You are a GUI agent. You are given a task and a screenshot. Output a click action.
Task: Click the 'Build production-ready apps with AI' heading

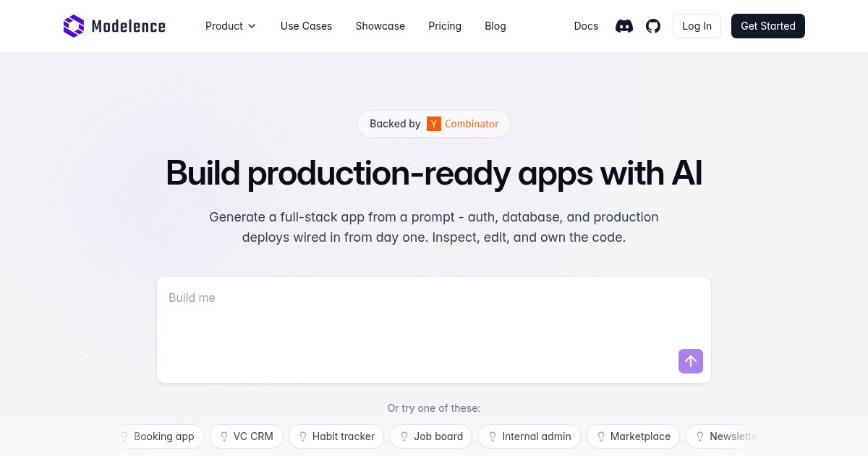(434, 173)
